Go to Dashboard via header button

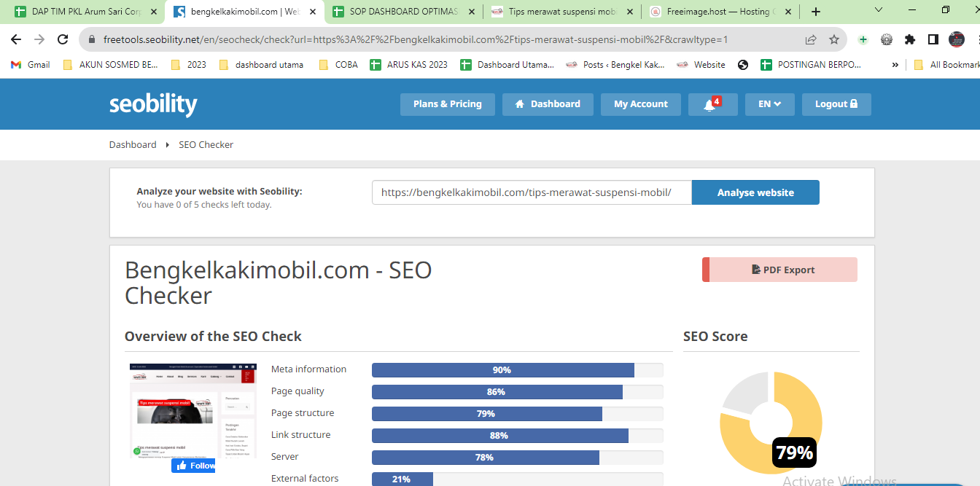point(548,104)
